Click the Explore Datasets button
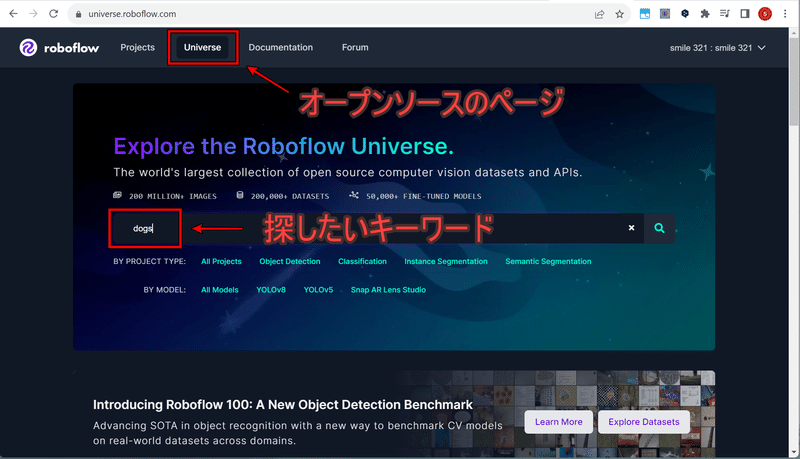Viewport: 800px width, 459px height. 644,422
